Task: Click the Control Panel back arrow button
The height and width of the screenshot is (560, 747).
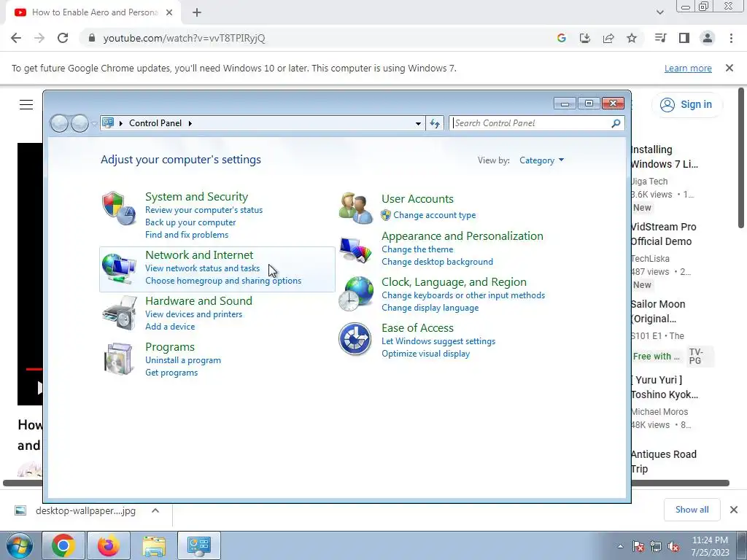Action: tap(59, 123)
